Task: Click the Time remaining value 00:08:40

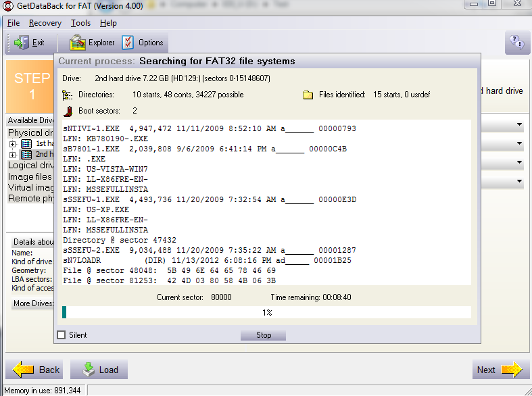Action: (337, 297)
